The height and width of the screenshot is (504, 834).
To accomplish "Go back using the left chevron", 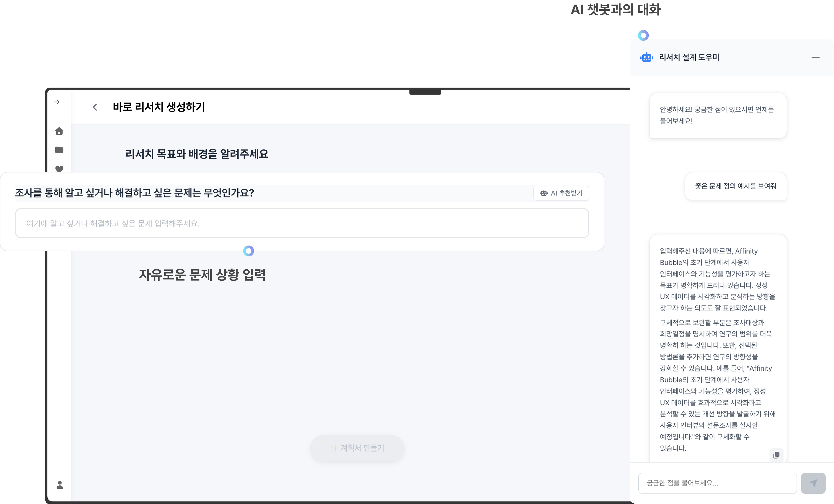I will [95, 107].
